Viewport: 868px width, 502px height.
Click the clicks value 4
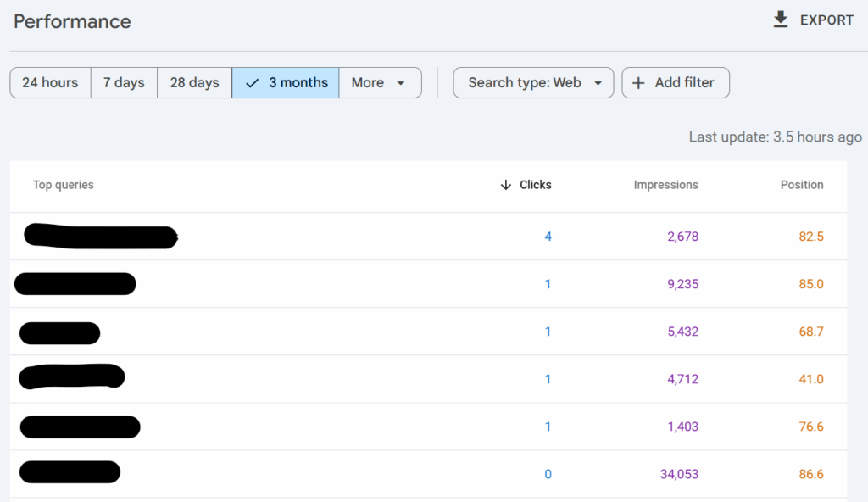point(548,237)
